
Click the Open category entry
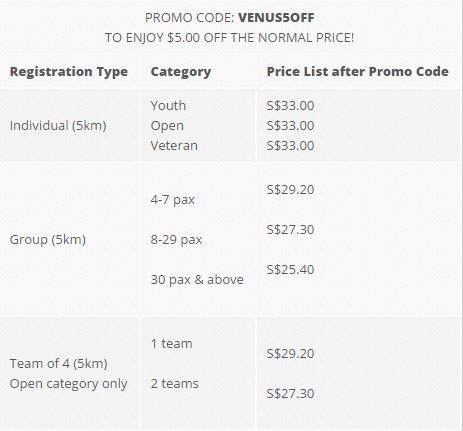tap(167, 126)
